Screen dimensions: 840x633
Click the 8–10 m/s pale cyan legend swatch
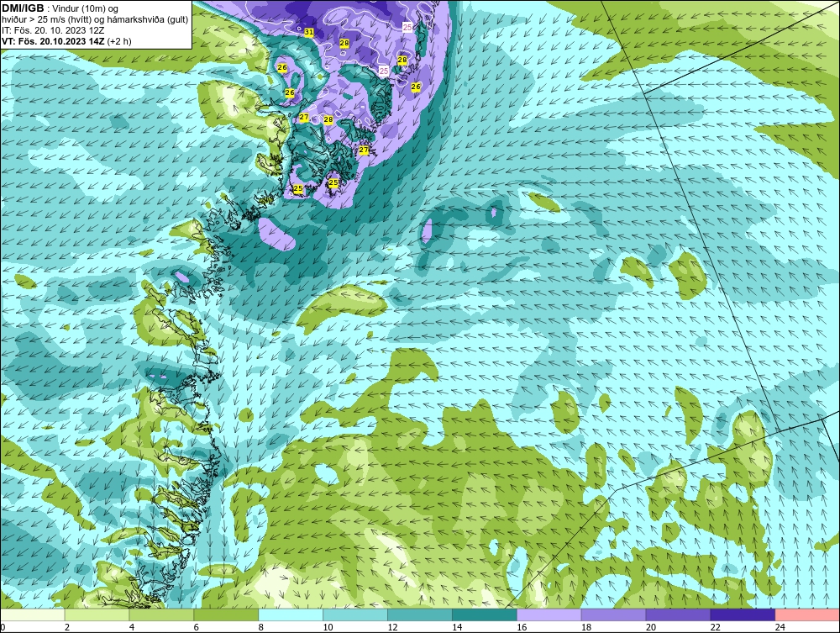[x=291, y=615]
